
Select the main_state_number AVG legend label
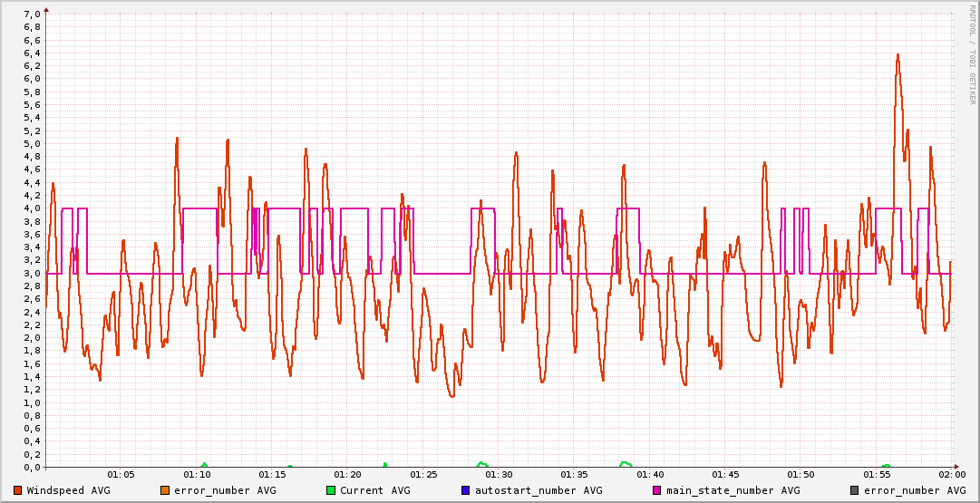click(x=733, y=490)
